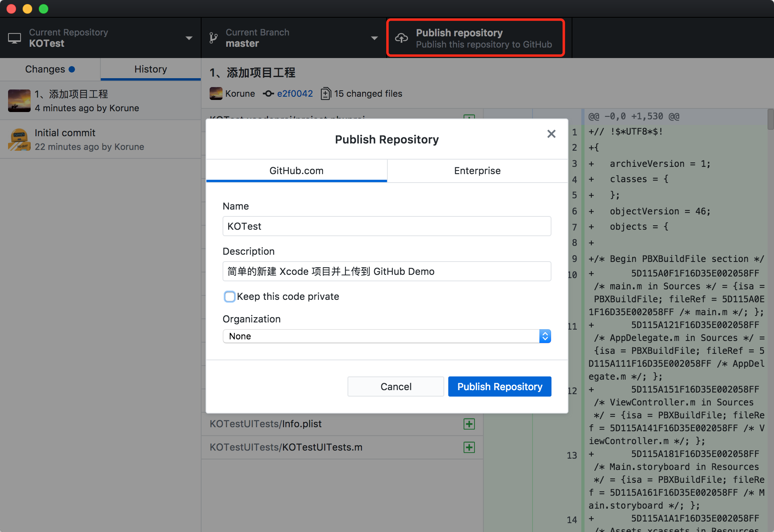Click the branch icon beside Current Branch
Screen dimensions: 774x532
click(213, 38)
